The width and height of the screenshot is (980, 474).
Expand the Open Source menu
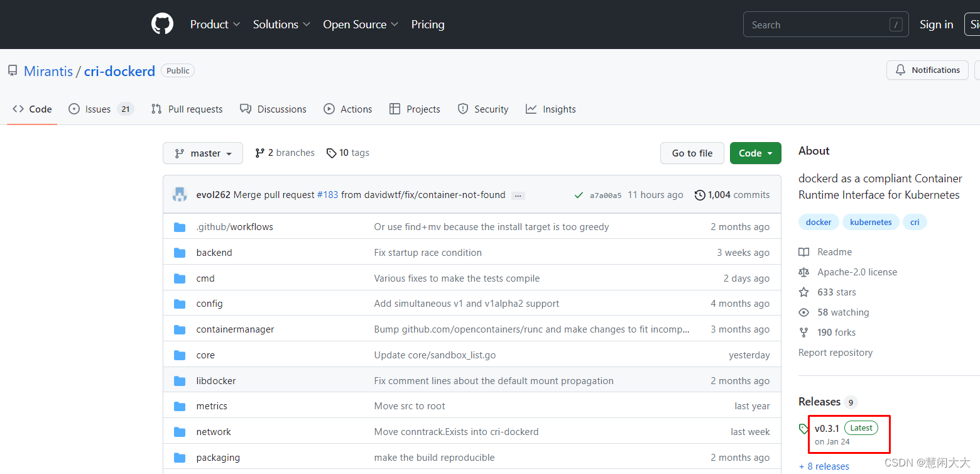point(361,25)
